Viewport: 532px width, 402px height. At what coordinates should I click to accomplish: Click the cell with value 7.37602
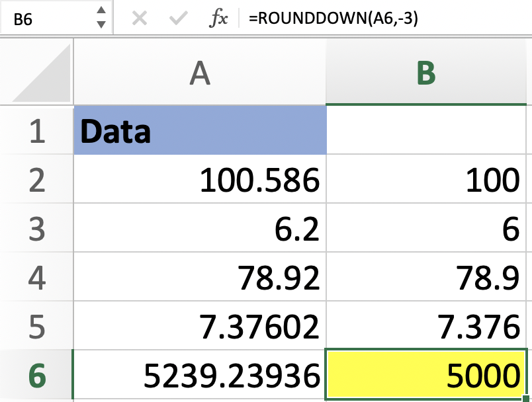[x=199, y=327]
